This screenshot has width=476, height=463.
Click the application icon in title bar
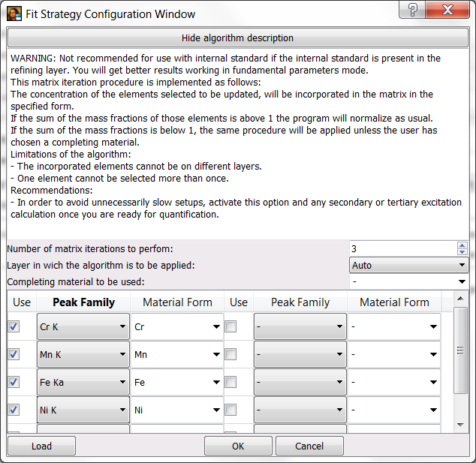point(14,14)
